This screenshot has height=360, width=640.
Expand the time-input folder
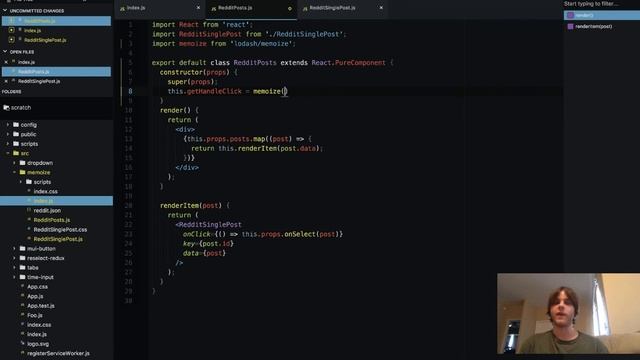(14, 277)
